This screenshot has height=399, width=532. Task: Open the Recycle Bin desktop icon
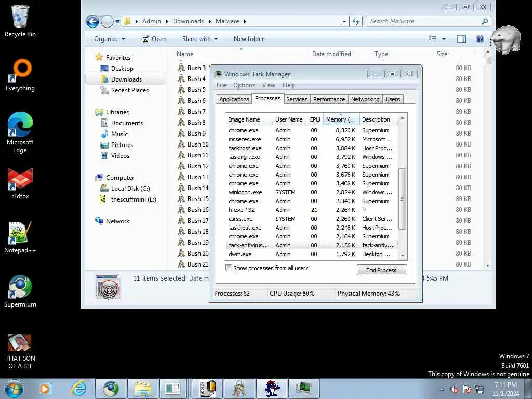point(20,21)
